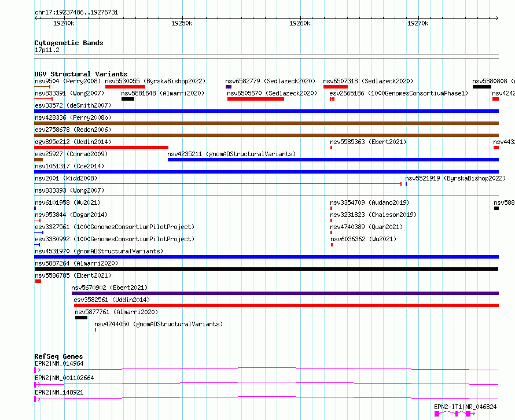Click the first exon of EPN2-IT1
Image resolution: width=515 pixels, height=420 pixels.
(x=437, y=414)
